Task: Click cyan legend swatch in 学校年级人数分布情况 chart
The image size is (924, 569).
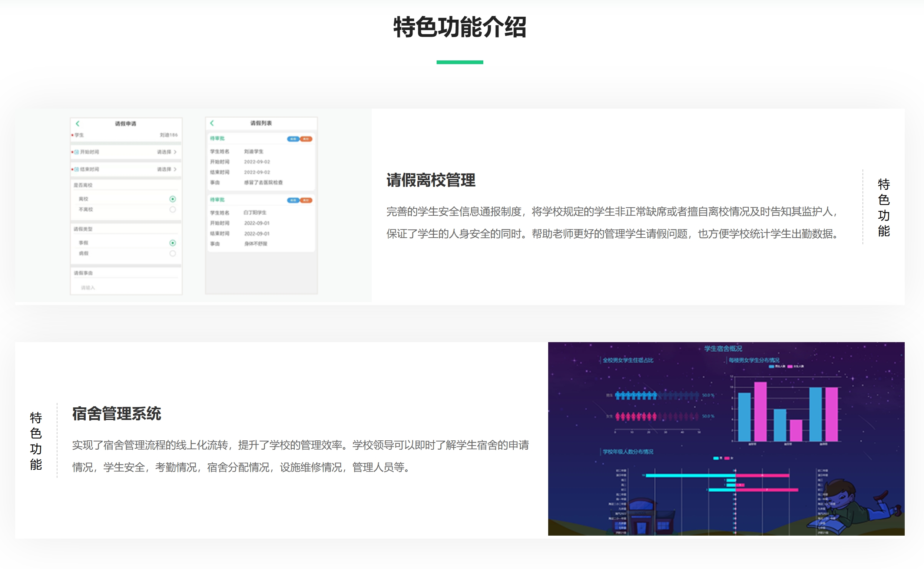Action: click(716, 458)
